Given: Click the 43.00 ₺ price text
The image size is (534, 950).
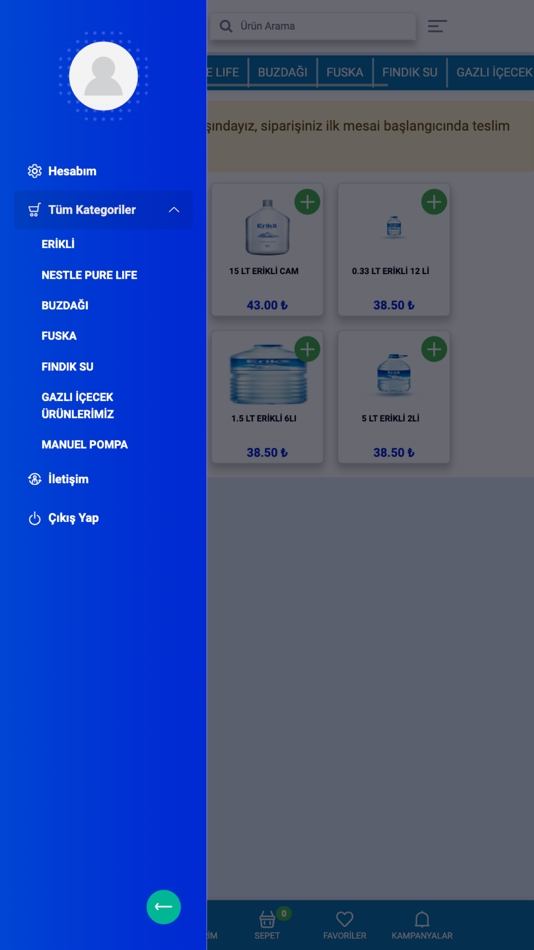Looking at the screenshot, I should pyautogui.click(x=267, y=305).
